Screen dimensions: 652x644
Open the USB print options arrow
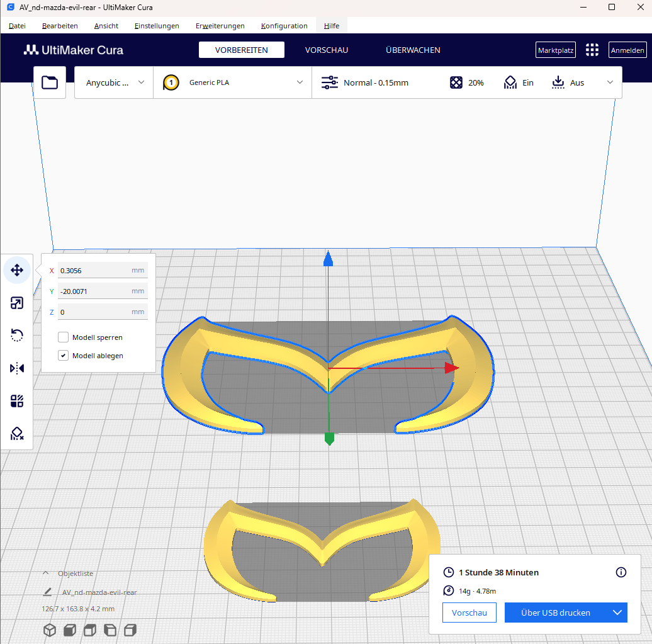[617, 613]
